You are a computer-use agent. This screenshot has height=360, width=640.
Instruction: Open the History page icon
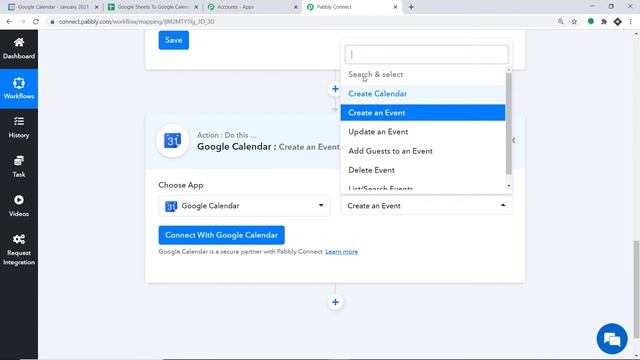click(x=19, y=122)
